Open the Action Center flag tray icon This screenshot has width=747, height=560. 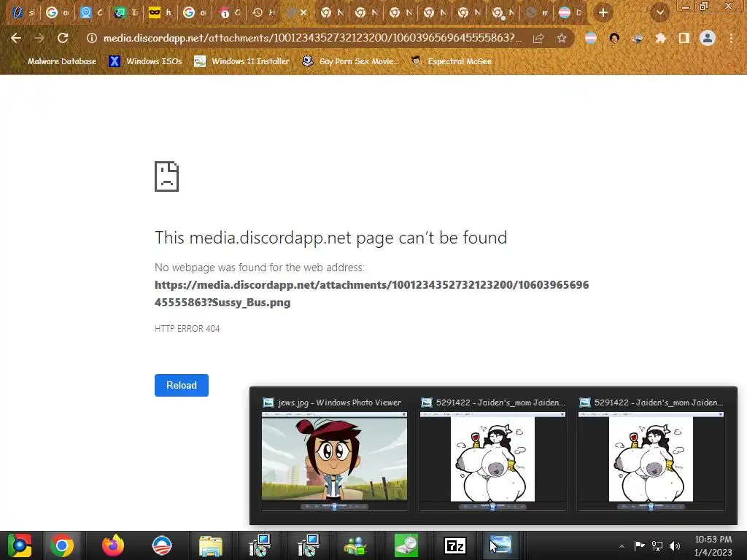click(639, 545)
